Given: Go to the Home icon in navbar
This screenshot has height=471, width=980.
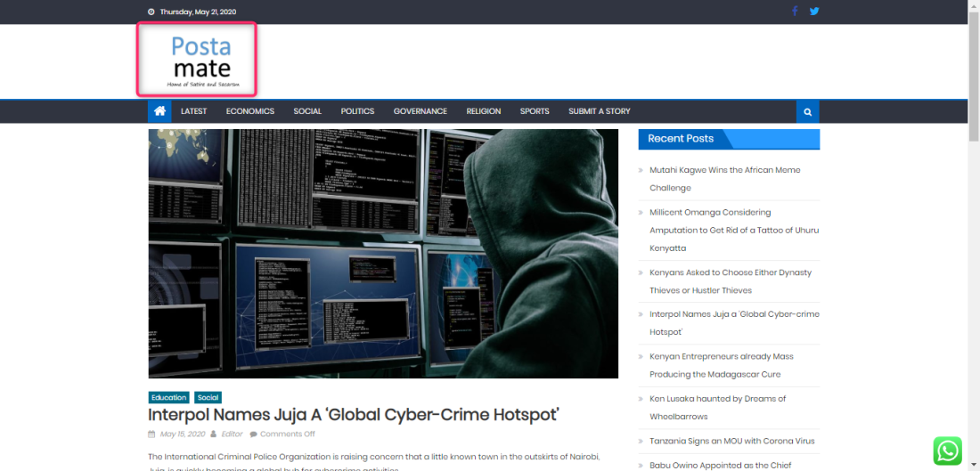Looking at the screenshot, I should click(x=159, y=111).
